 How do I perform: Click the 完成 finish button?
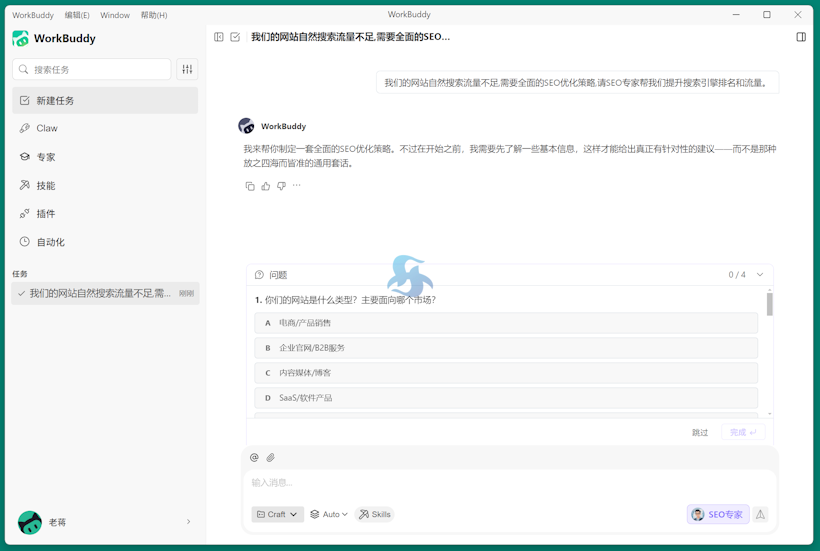coord(743,432)
